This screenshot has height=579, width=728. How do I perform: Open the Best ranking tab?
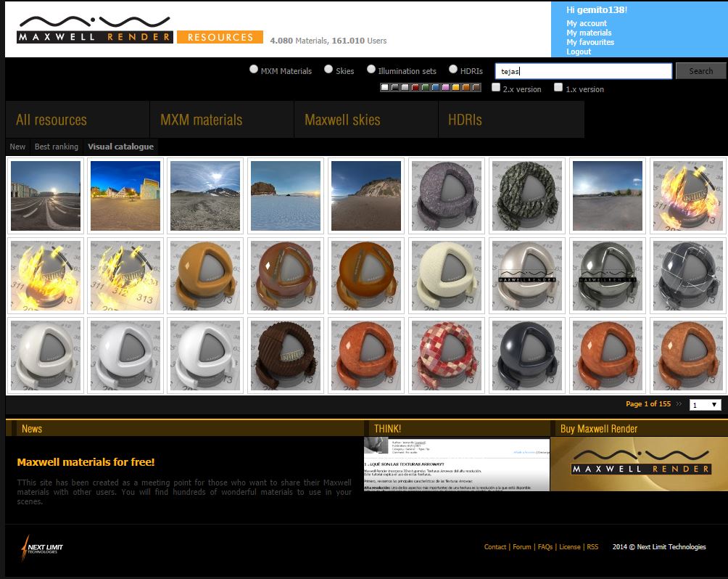coord(57,147)
